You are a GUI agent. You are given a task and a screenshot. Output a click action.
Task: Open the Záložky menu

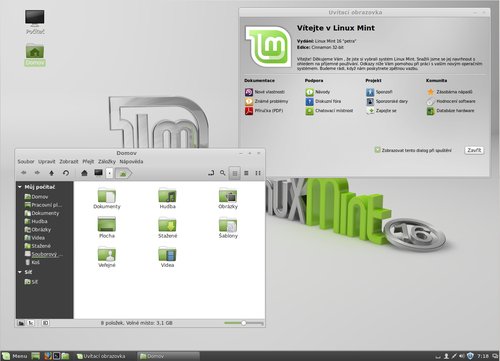click(x=107, y=161)
